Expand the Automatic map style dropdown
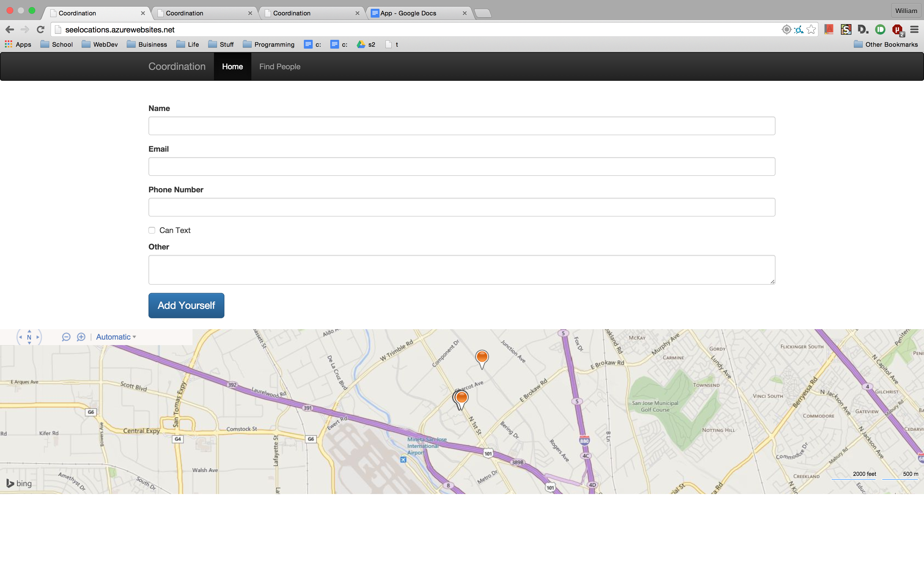 click(x=116, y=337)
